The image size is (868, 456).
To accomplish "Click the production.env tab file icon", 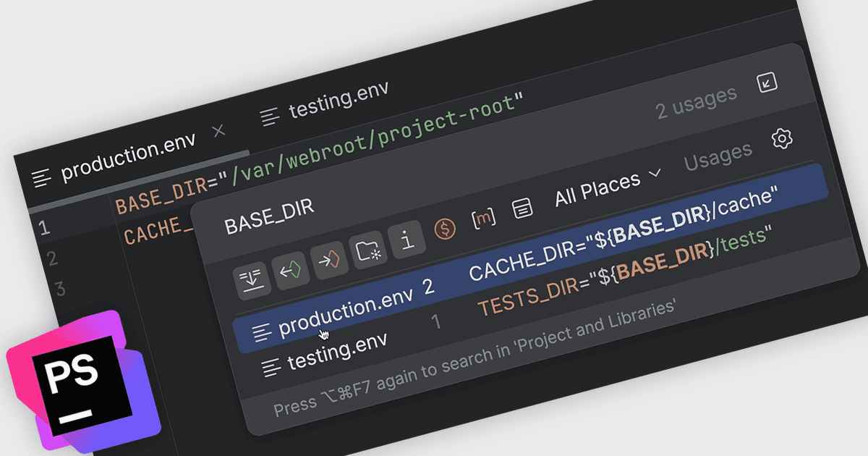I will 43,177.
